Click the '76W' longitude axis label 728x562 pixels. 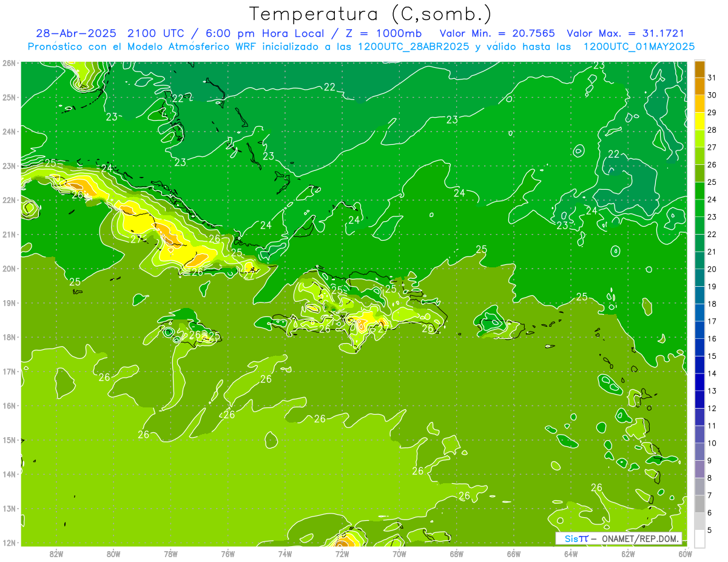[x=227, y=554]
